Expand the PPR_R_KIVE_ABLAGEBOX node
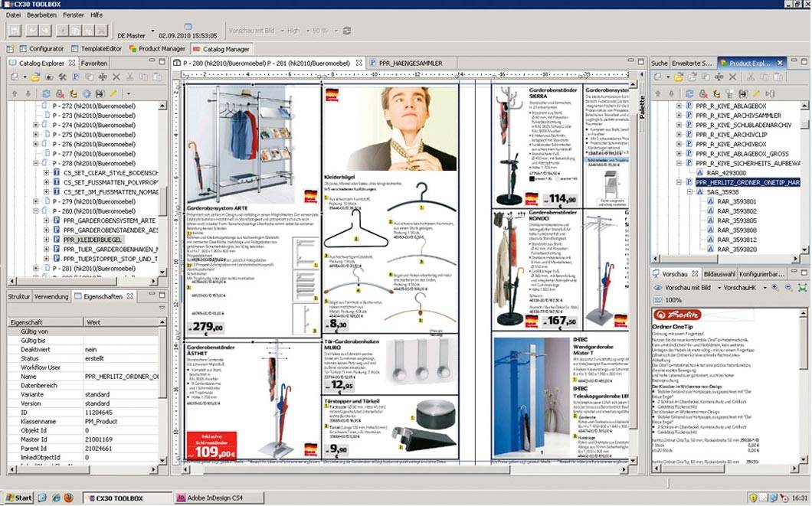The height and width of the screenshot is (506, 812). tap(679, 104)
